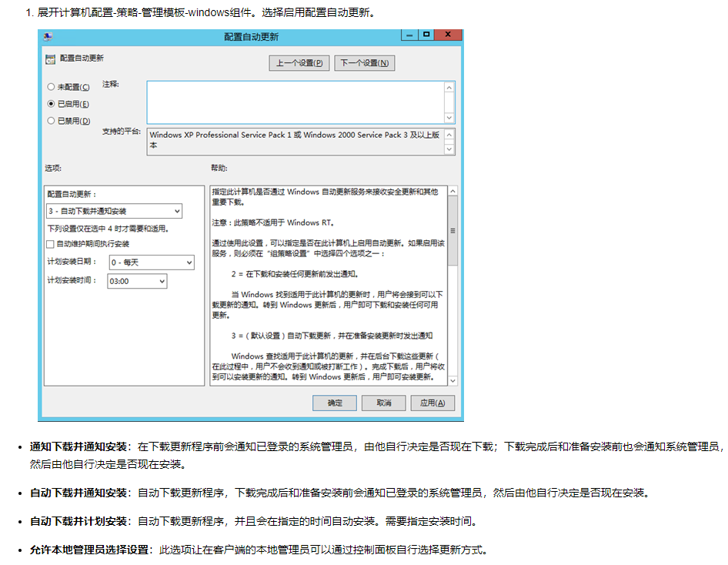Click the dialog title bar system icon
The image size is (728, 565).
(48, 36)
